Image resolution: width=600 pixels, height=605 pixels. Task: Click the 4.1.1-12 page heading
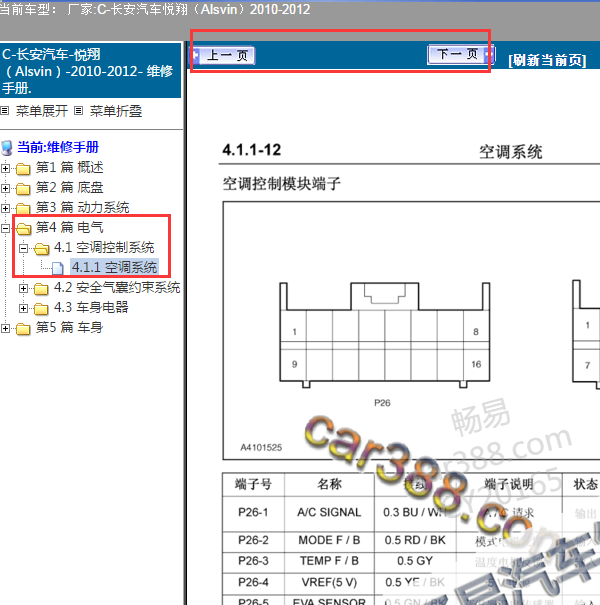click(x=252, y=150)
